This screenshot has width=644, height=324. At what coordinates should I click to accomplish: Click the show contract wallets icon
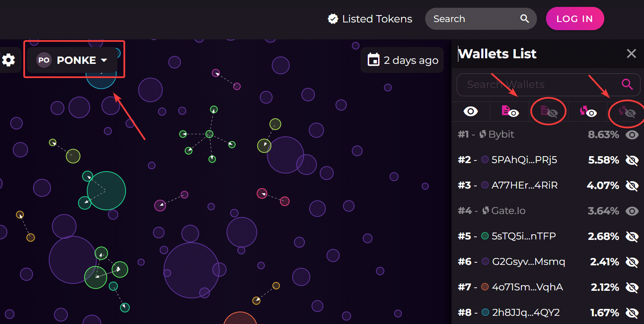(510, 111)
